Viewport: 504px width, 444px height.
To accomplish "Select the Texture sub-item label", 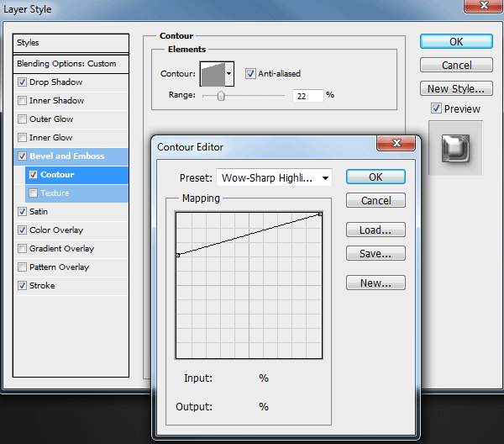I will pyautogui.click(x=55, y=193).
